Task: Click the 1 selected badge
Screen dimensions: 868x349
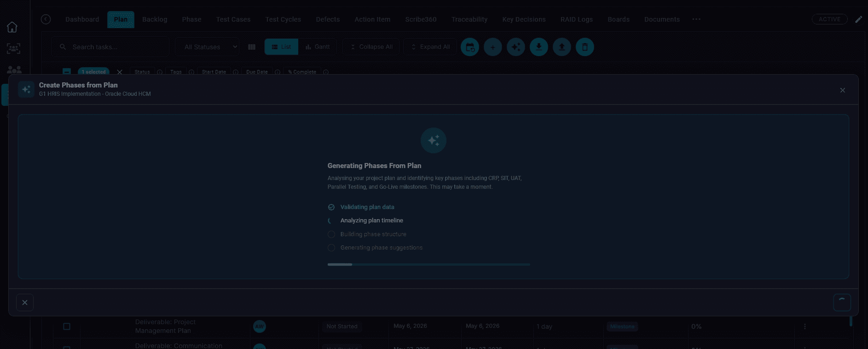Action: tap(93, 72)
